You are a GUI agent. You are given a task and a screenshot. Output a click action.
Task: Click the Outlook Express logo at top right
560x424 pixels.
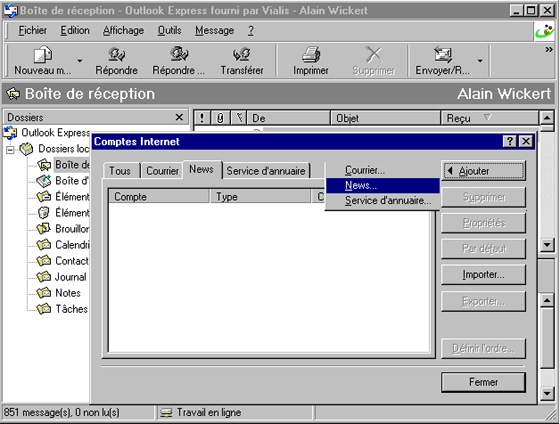click(x=545, y=31)
